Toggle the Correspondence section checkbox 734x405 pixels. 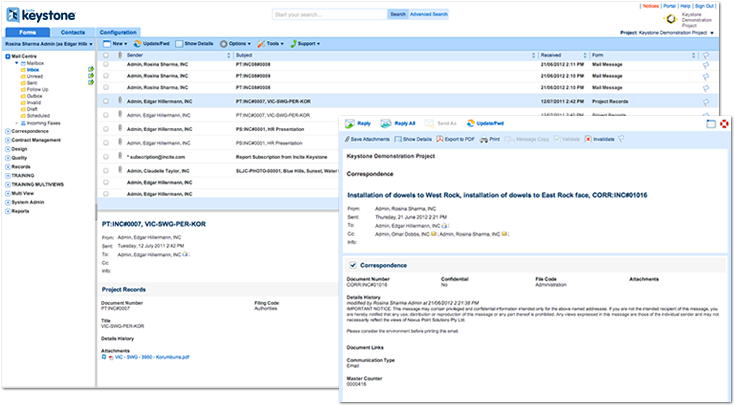pos(353,265)
